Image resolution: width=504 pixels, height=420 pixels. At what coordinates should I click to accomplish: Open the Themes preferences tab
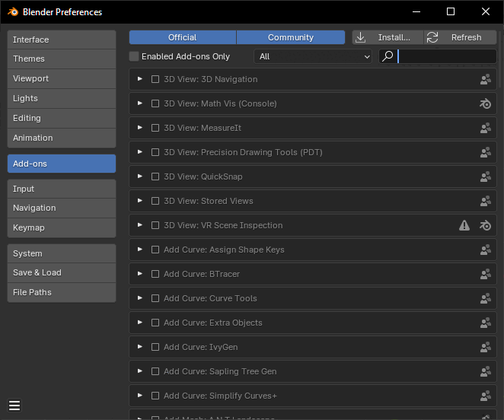[x=62, y=59]
